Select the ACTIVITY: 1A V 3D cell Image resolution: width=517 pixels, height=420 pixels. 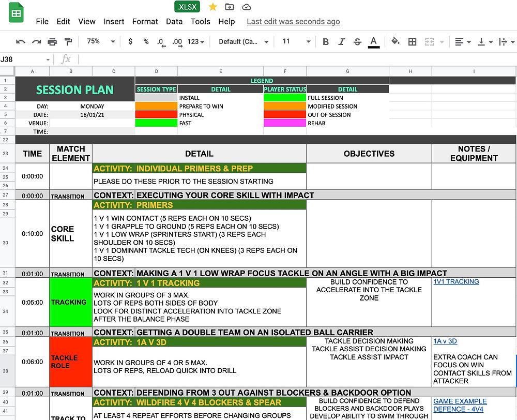199,342
